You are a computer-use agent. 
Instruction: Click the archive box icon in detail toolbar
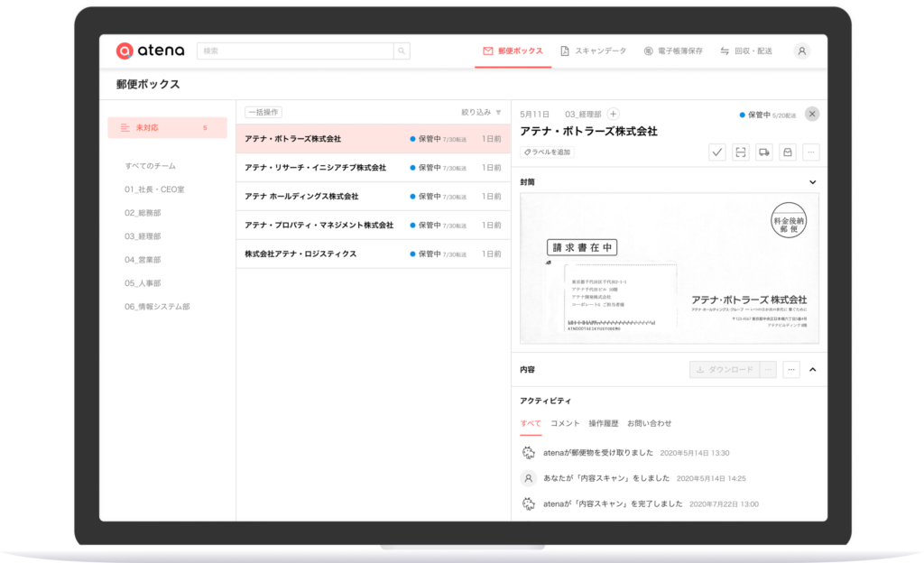788,152
